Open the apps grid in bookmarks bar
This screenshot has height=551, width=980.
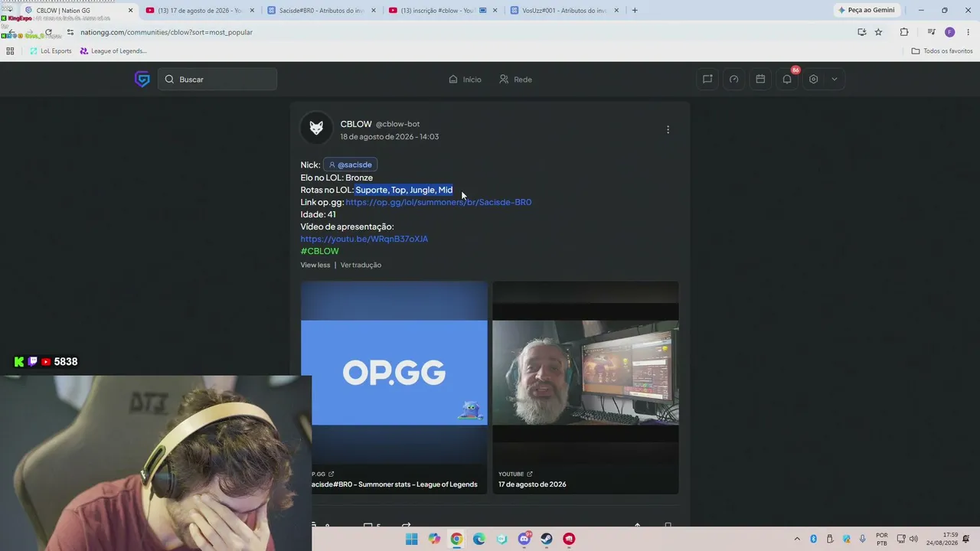click(10, 51)
